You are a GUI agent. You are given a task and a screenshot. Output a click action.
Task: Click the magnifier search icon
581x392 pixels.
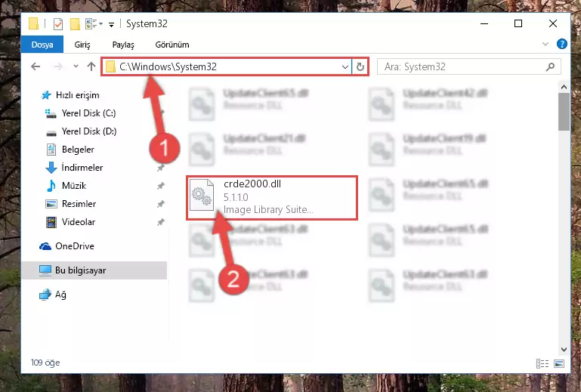point(551,66)
